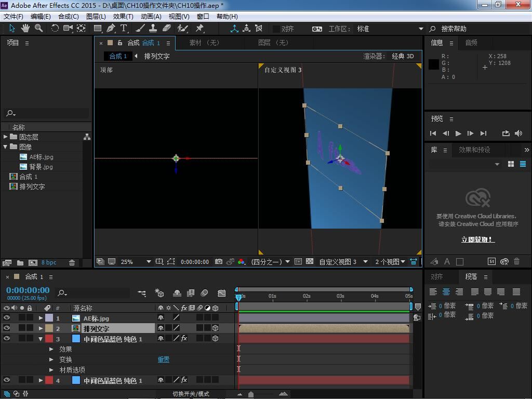The width and height of the screenshot is (532, 399).
Task: Select the Unified Camera tool
Action: pos(68,29)
